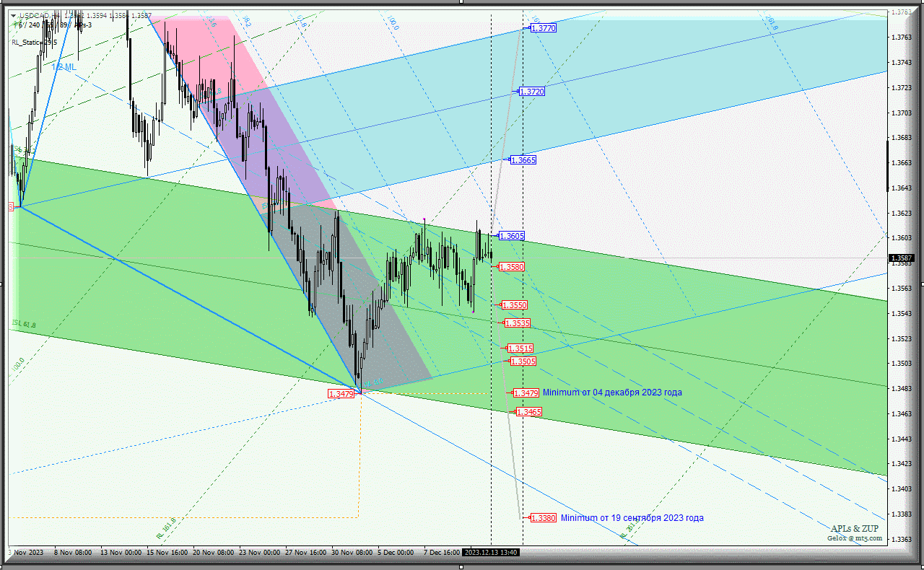
Task: Click the 1.3479 label at chart low
Action: pos(341,394)
